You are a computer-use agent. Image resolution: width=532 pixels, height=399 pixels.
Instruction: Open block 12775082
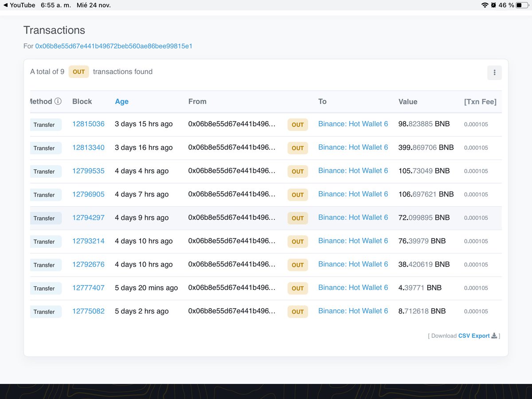click(88, 311)
